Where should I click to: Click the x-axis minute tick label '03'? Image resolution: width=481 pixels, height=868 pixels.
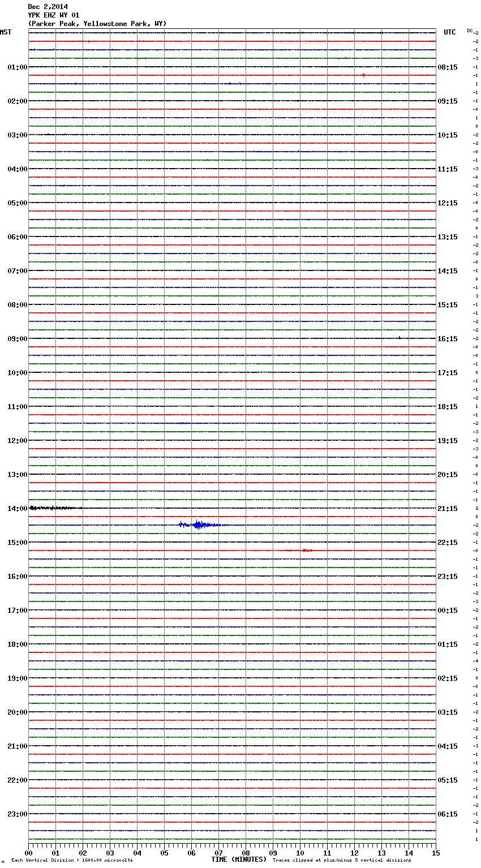pyautogui.click(x=110, y=853)
